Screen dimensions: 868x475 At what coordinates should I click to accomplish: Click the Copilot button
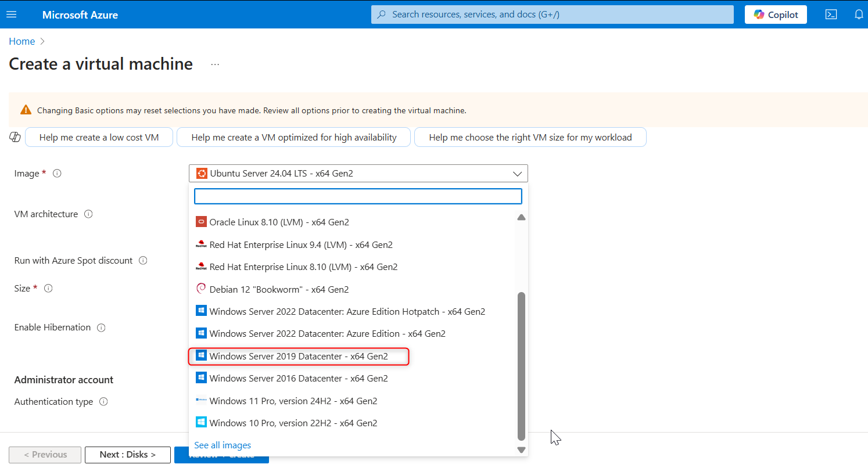tap(776, 15)
